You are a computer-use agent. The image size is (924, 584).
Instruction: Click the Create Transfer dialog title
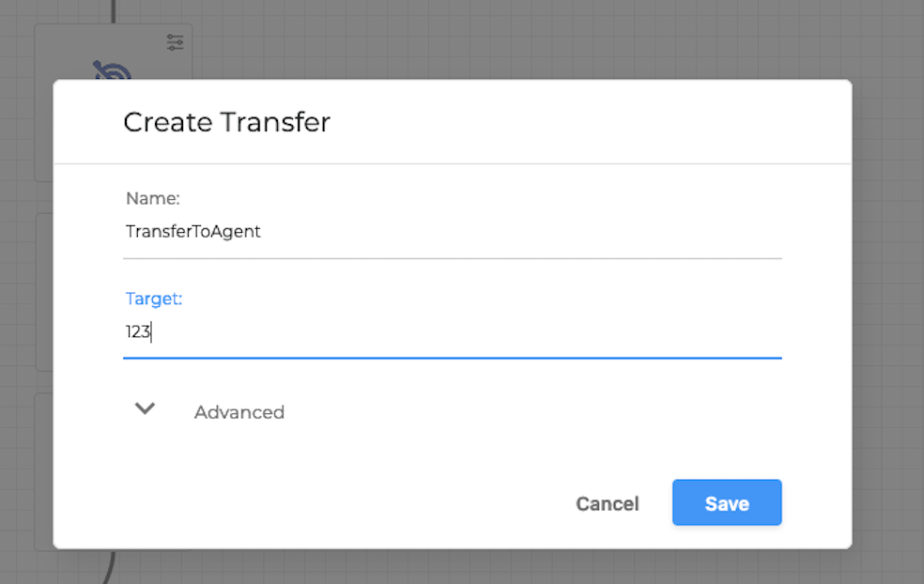[225, 122]
